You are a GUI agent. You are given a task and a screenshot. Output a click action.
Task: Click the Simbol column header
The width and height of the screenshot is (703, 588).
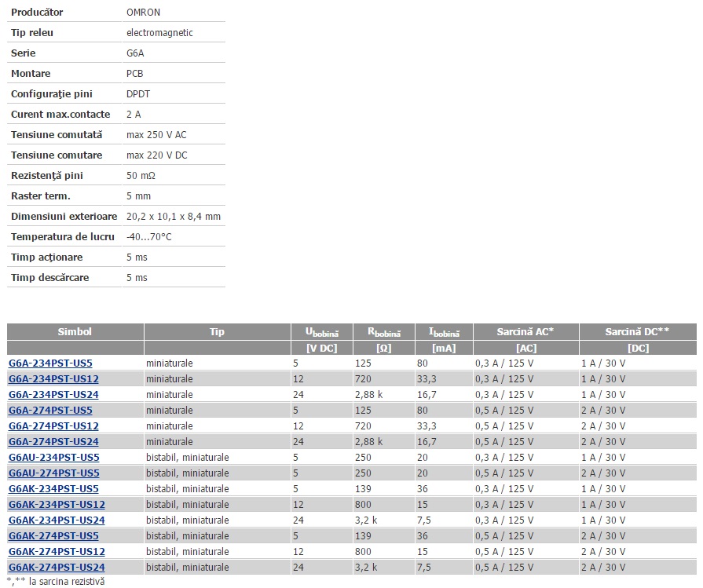75,332
